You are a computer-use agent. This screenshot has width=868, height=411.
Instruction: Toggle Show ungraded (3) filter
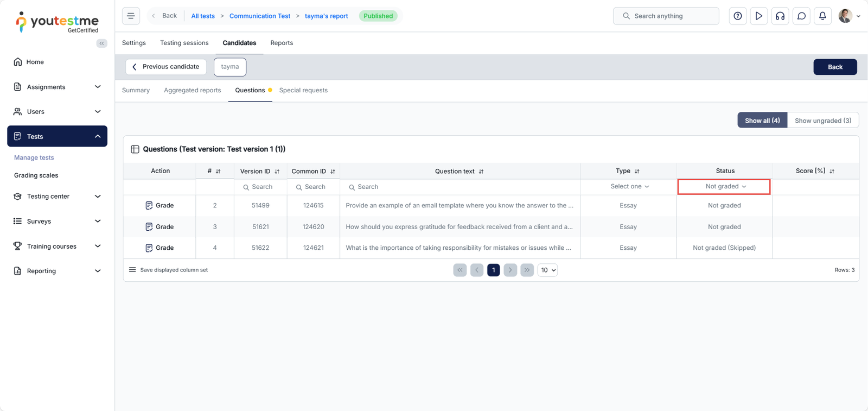click(822, 121)
